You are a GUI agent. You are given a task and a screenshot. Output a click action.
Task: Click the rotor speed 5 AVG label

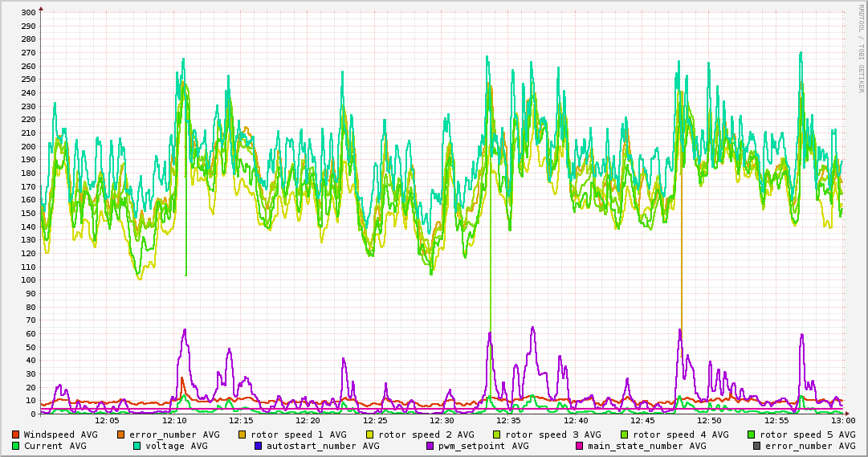point(807,435)
